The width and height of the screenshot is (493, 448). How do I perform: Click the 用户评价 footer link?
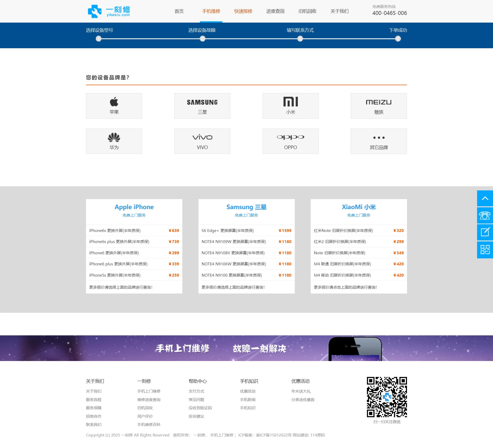click(x=145, y=416)
